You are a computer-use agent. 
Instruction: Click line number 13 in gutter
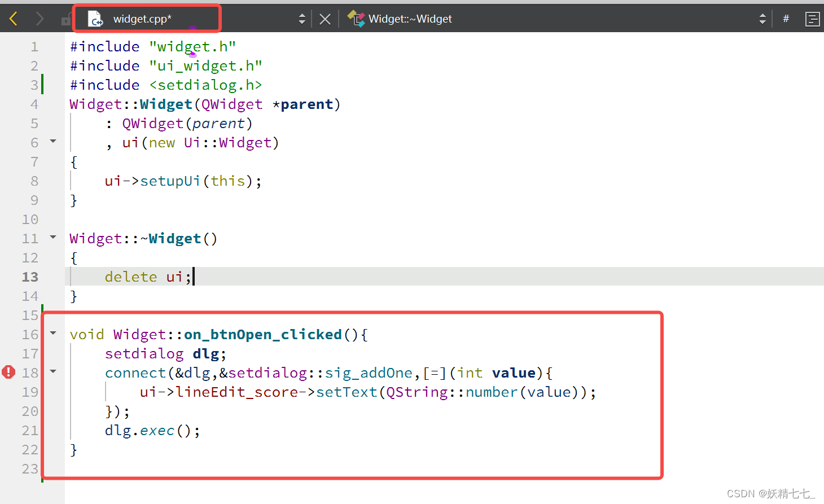30,277
